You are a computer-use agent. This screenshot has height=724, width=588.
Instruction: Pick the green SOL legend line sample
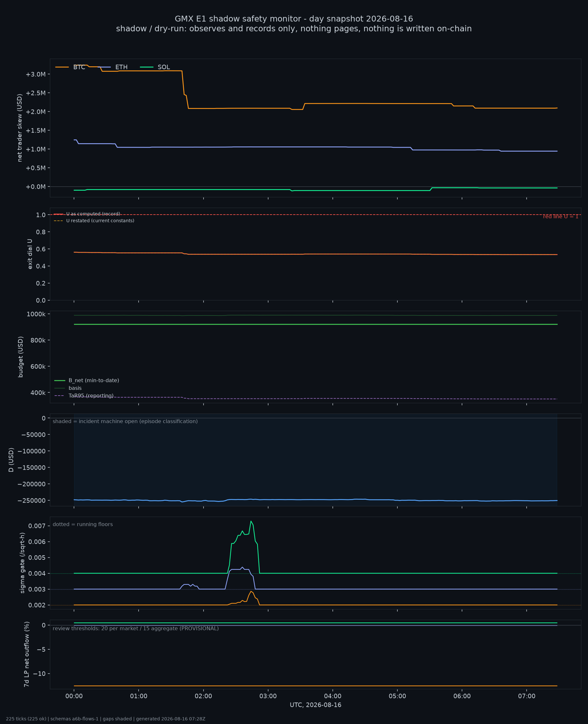click(147, 67)
